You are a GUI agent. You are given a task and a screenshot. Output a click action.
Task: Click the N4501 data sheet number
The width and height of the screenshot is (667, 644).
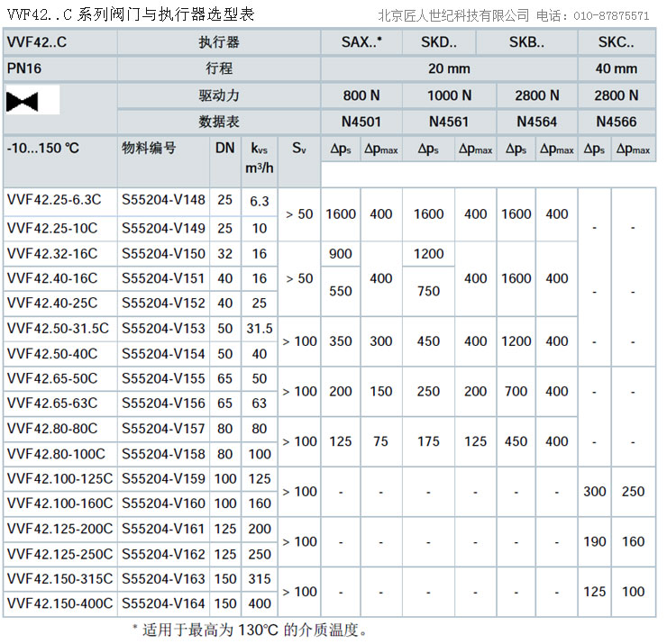[361, 122]
